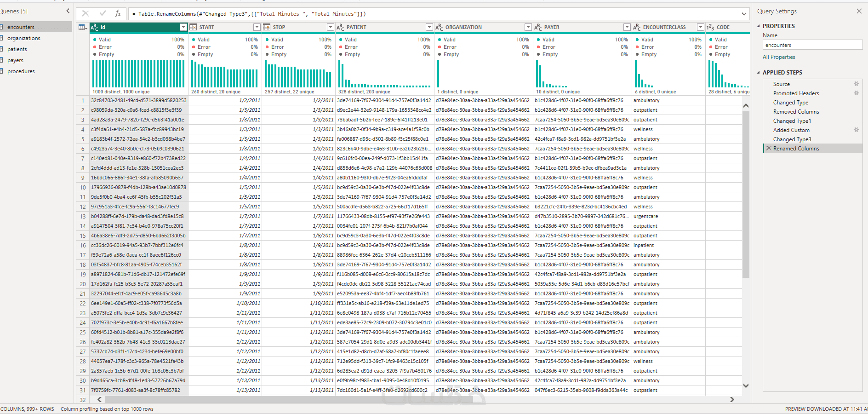
Task: Cancel formula edit with the X icon
Action: click(86, 14)
